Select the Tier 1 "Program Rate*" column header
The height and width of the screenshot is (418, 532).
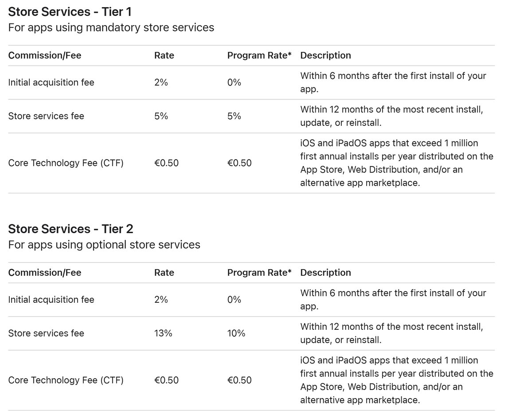tap(259, 55)
